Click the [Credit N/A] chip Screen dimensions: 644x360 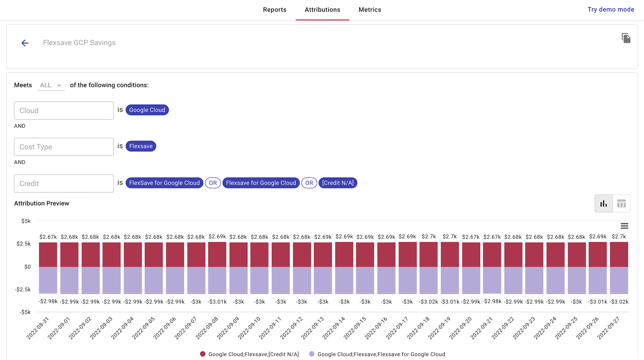(338, 183)
